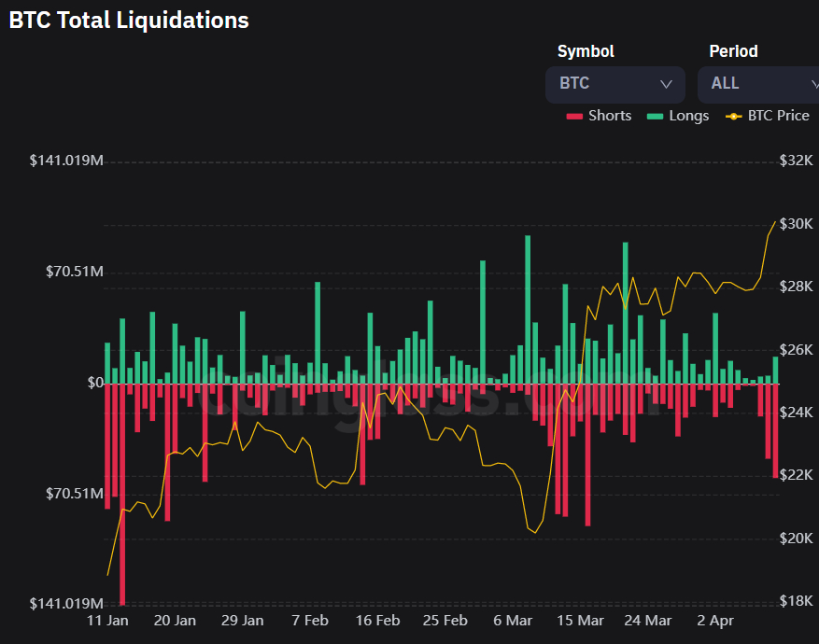Click the BTC price line's first point near 11 Jan
Screen dimensions: 819x644
(x=107, y=575)
